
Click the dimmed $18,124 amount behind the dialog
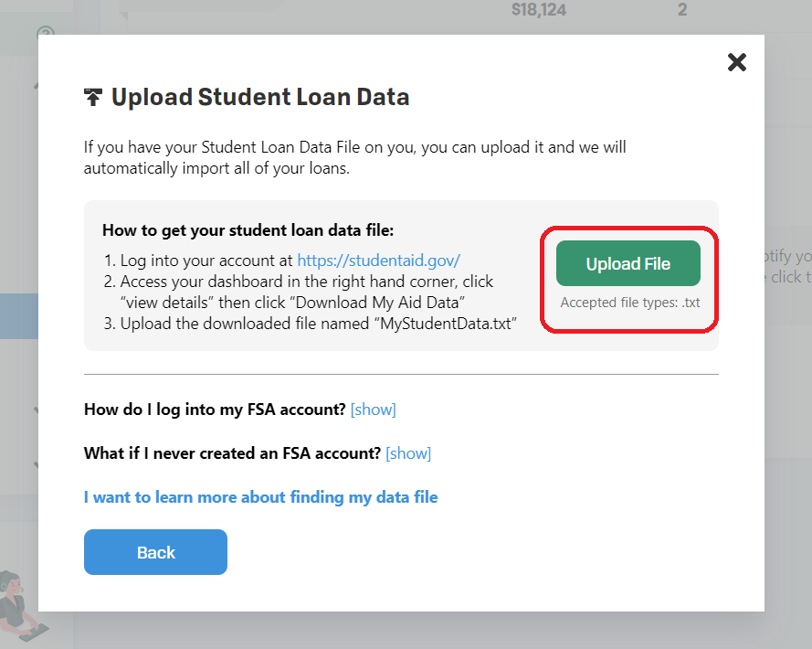pos(539,10)
